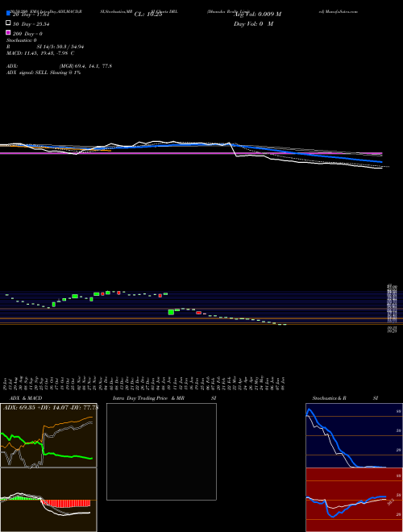Screen dimensions: 403x532
Task: Click the ADX indicator chart with orange line
Action: 48,435
